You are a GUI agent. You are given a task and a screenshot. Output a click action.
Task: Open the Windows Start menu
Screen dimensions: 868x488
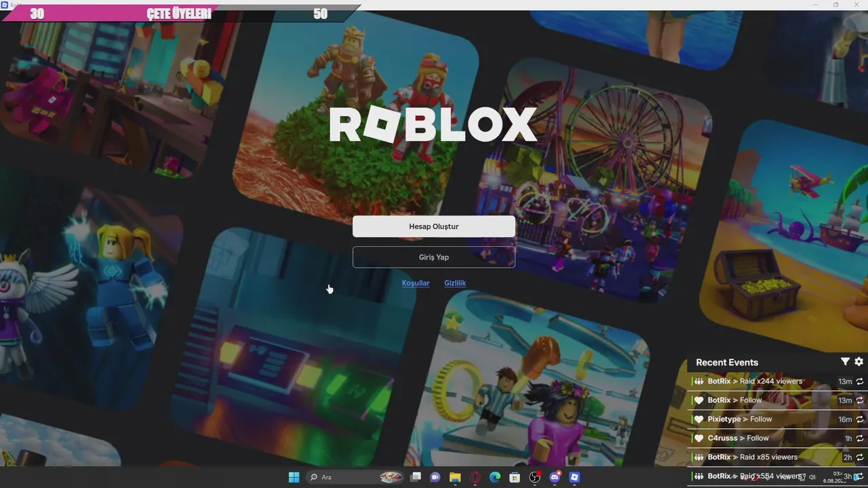(294, 477)
